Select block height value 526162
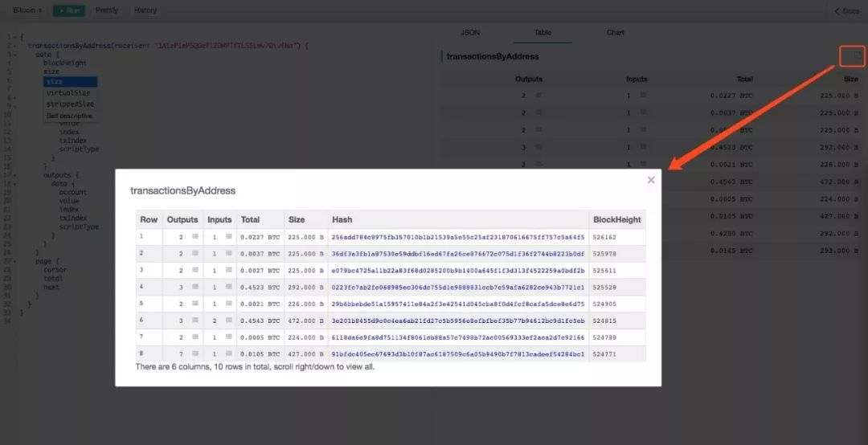This screenshot has width=868, height=445. tap(604, 237)
